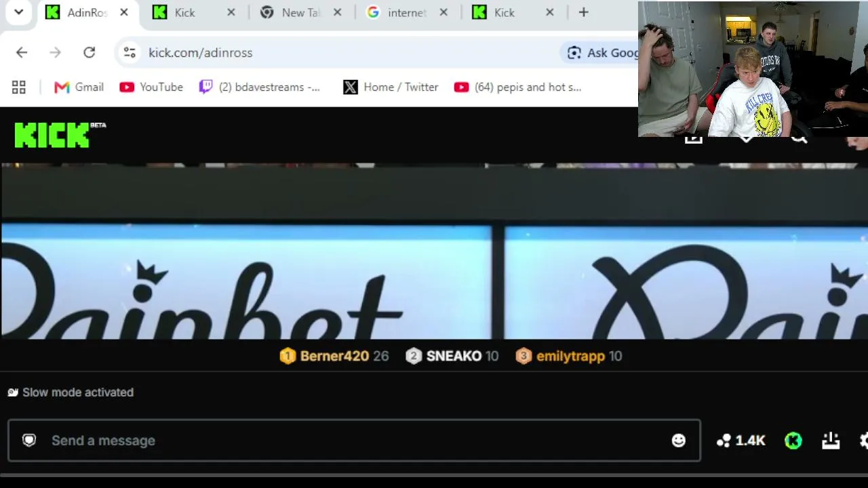
Task: Go forward to the next page
Action: coord(56,53)
